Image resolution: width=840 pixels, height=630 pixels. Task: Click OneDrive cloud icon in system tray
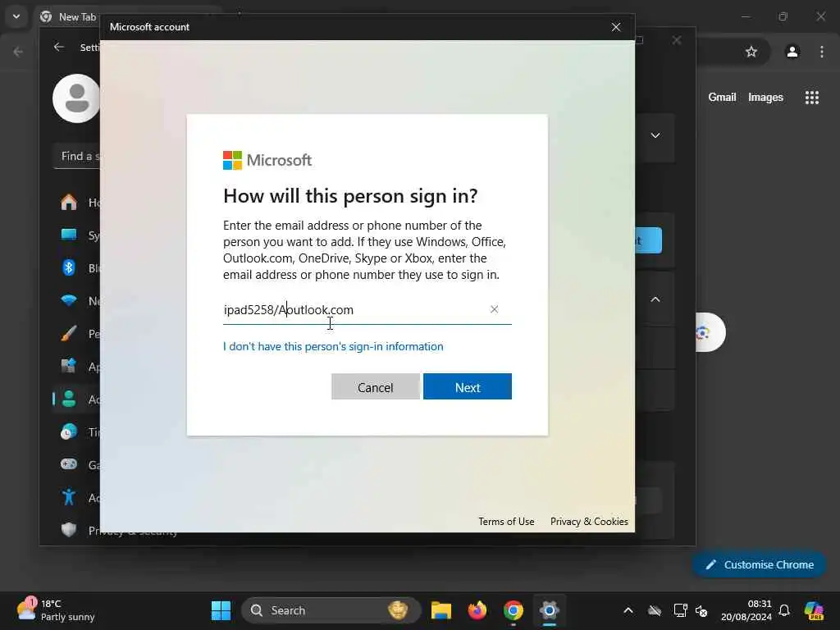click(x=654, y=610)
